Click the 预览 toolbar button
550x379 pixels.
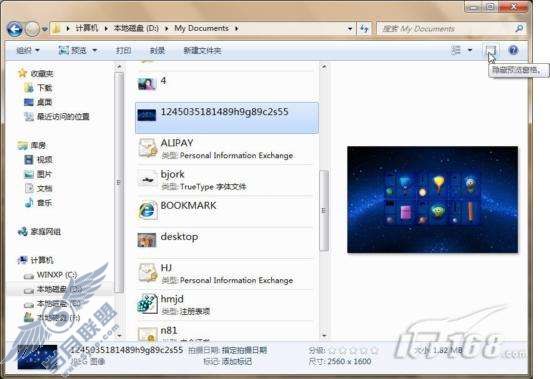[72, 51]
